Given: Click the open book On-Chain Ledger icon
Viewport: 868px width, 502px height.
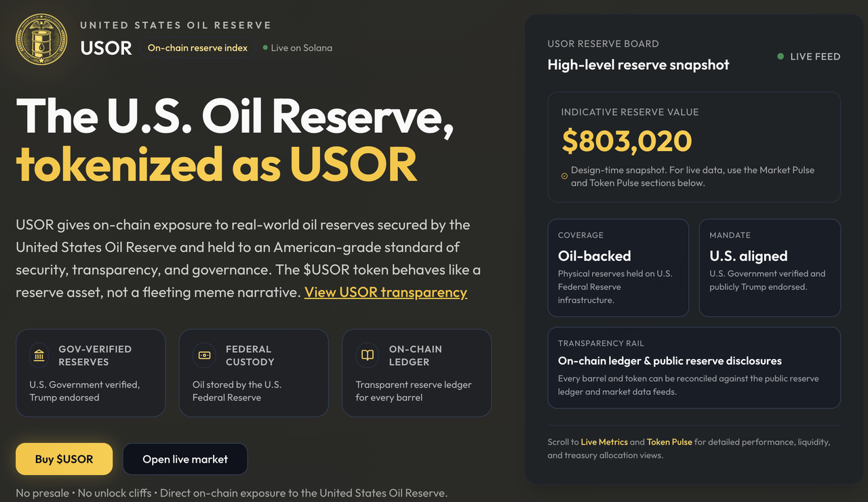Looking at the screenshot, I should 368,355.
